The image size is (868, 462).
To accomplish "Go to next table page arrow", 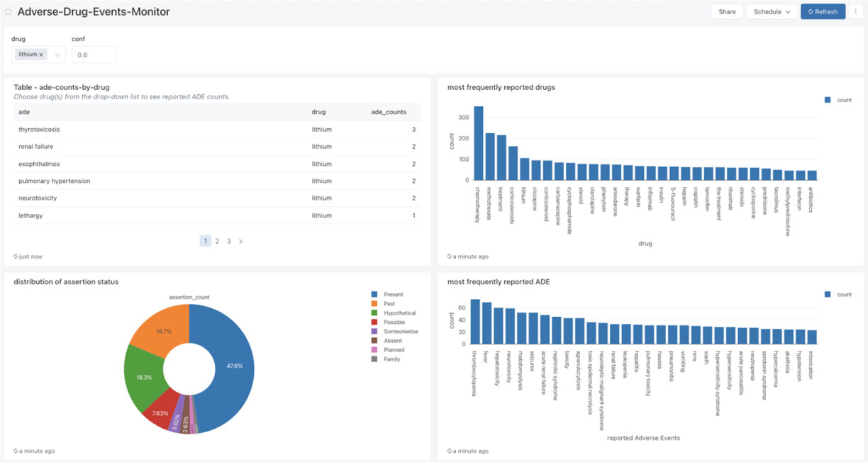I will pyautogui.click(x=240, y=242).
